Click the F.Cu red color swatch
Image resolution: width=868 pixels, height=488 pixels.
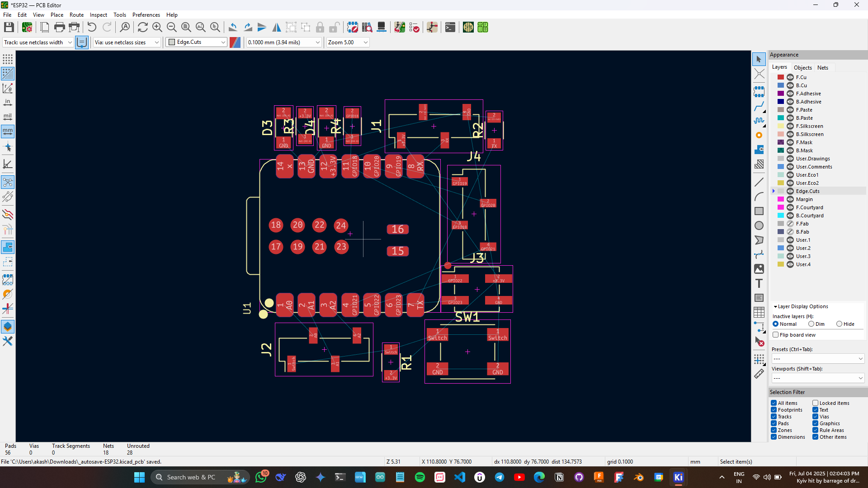click(x=781, y=77)
